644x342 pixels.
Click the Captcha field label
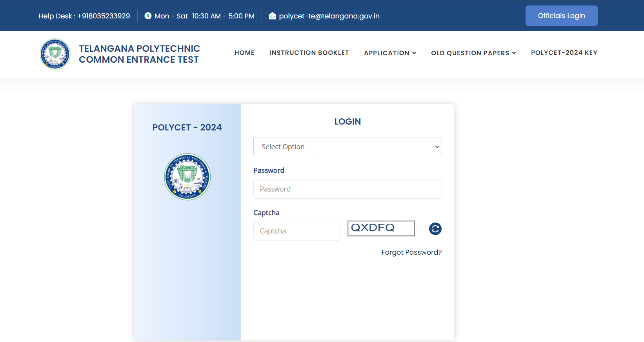266,213
